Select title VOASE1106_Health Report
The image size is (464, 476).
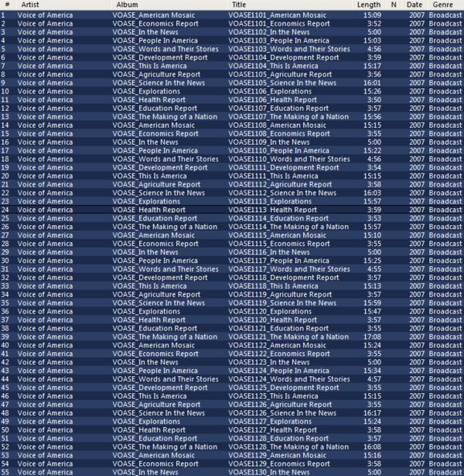(273, 100)
